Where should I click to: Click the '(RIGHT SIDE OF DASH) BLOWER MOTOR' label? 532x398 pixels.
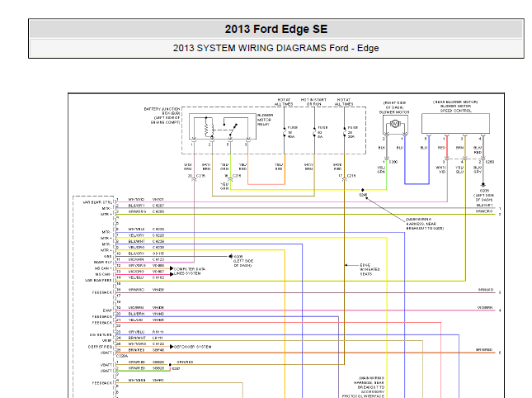(394, 107)
